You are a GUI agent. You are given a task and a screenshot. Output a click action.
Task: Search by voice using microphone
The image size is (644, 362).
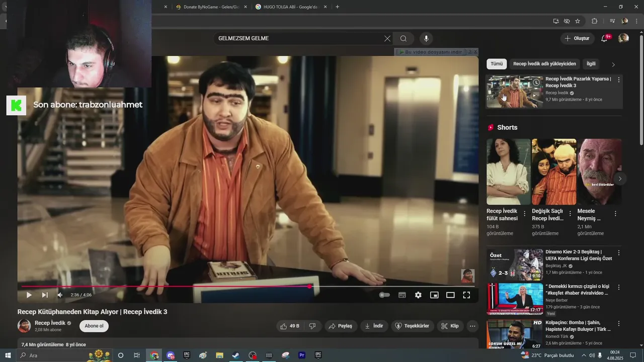point(426,38)
